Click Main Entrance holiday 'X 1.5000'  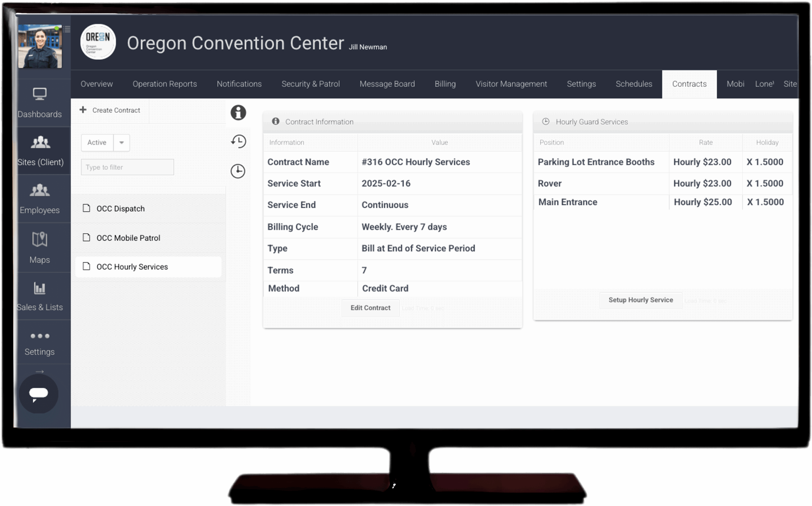click(x=765, y=202)
